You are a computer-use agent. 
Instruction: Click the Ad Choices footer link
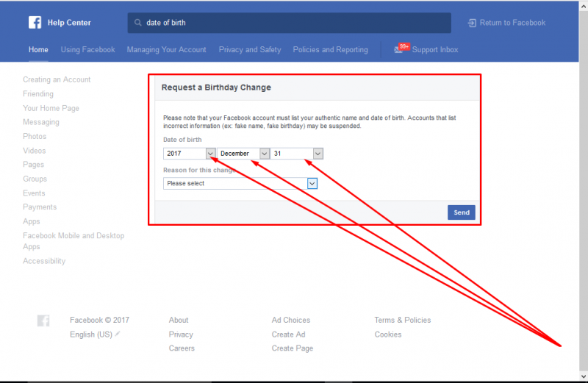[291, 320]
